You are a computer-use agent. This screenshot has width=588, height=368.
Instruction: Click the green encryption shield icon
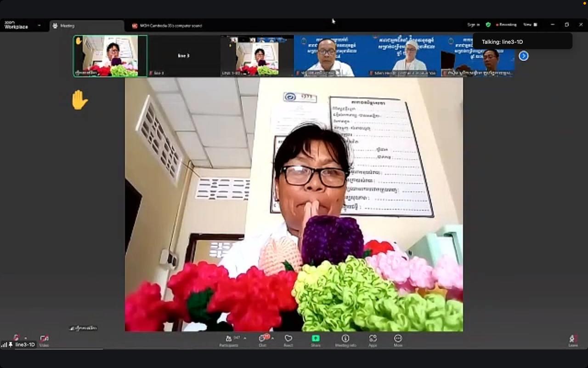(488, 25)
